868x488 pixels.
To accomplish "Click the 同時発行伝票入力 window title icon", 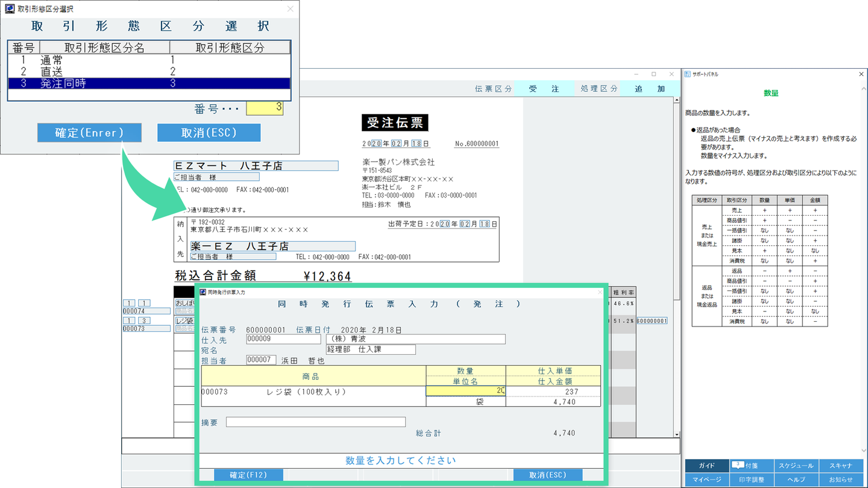I will [x=203, y=292].
